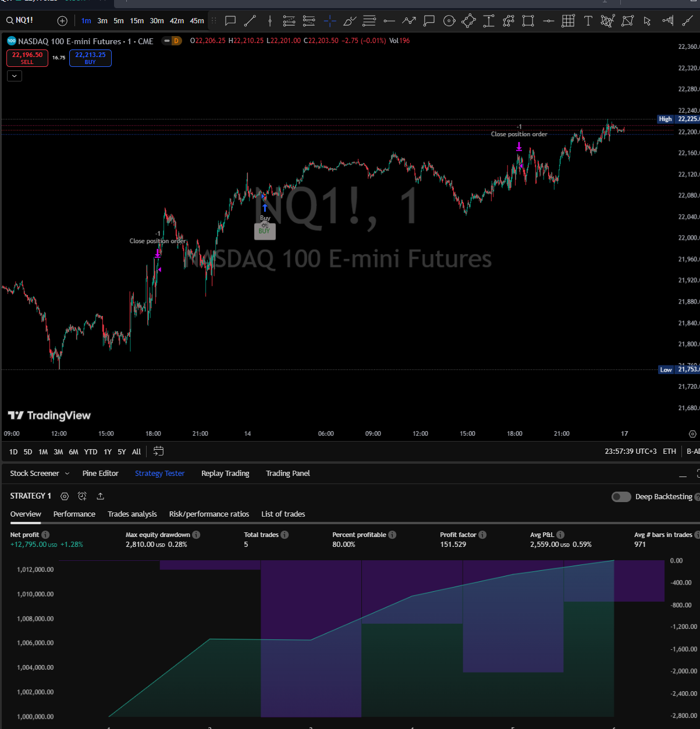Click the strategy alert clock icon

[82, 496]
